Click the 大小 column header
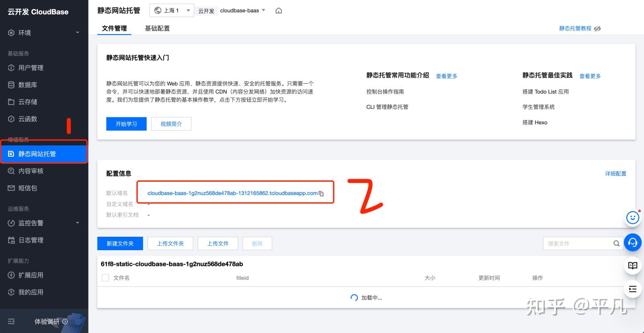This screenshot has width=644, height=333. coord(430,278)
